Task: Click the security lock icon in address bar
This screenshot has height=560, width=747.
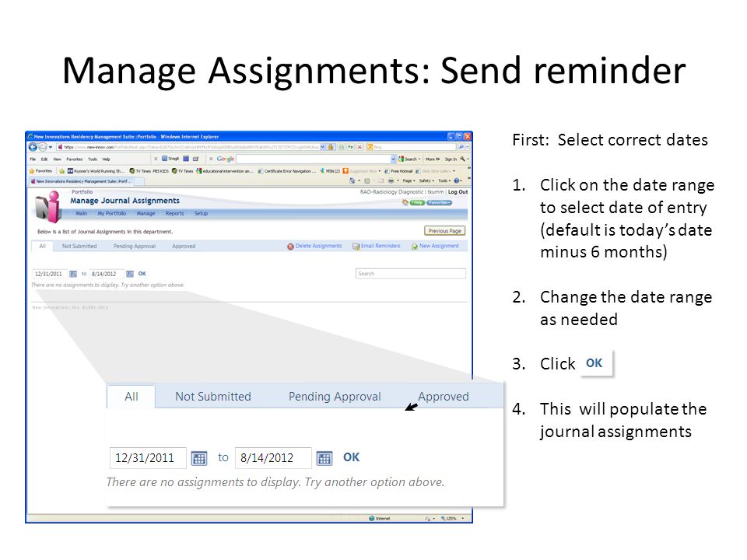Action: coord(331,147)
